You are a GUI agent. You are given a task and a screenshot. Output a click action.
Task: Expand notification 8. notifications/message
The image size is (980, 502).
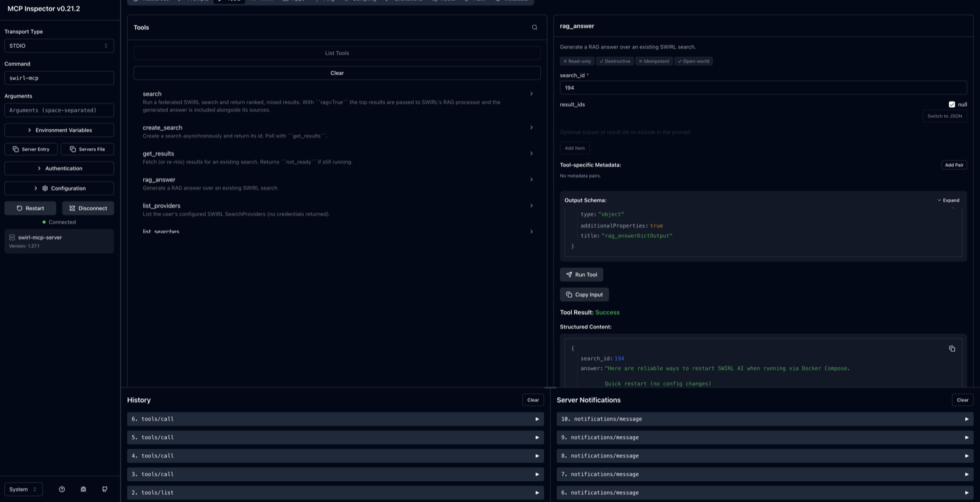[x=764, y=456]
